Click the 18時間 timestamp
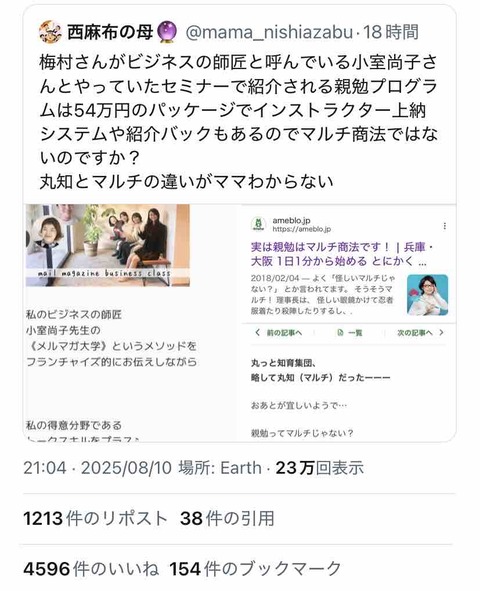 coord(391,32)
